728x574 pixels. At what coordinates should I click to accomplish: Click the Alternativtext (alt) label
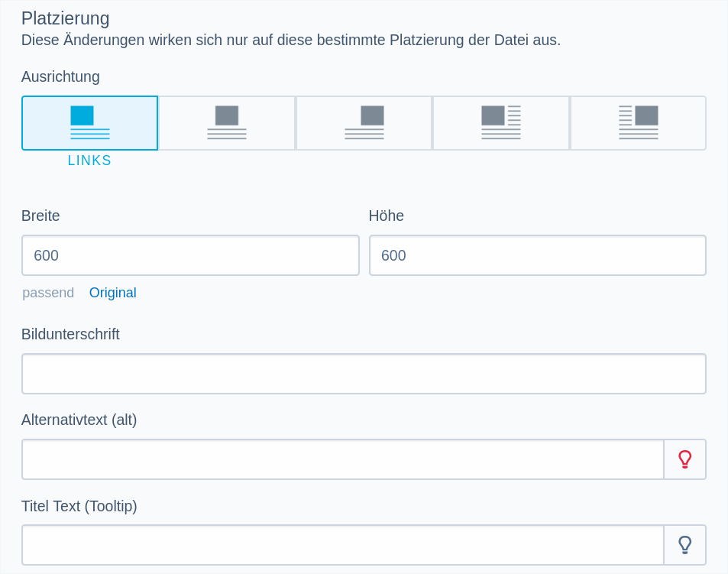coord(79,420)
